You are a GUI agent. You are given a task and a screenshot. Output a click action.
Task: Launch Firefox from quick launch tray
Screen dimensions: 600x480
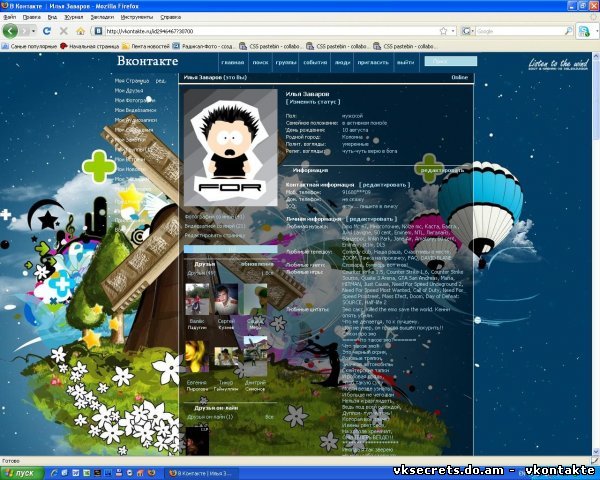[x=152, y=473]
